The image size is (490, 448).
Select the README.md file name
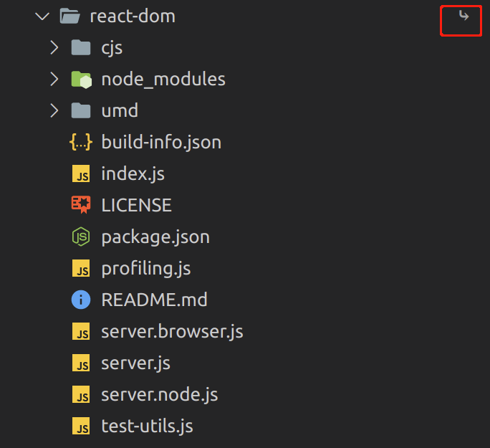click(154, 300)
